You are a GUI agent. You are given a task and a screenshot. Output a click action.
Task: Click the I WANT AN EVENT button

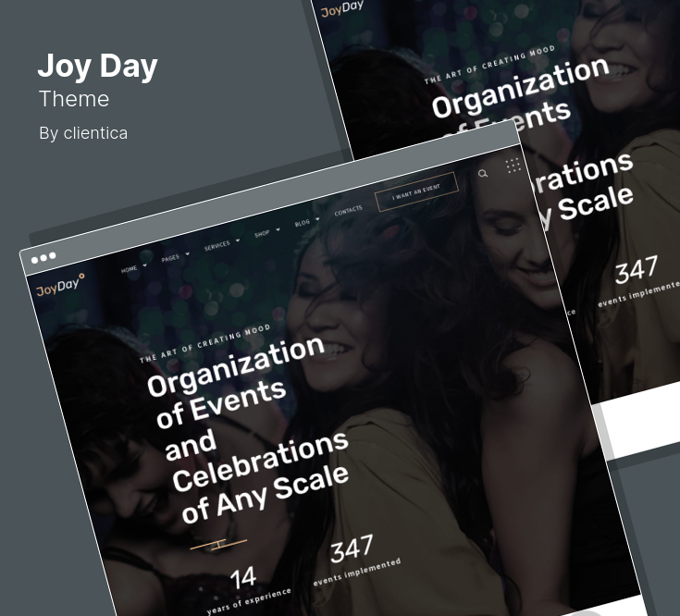pos(416,191)
